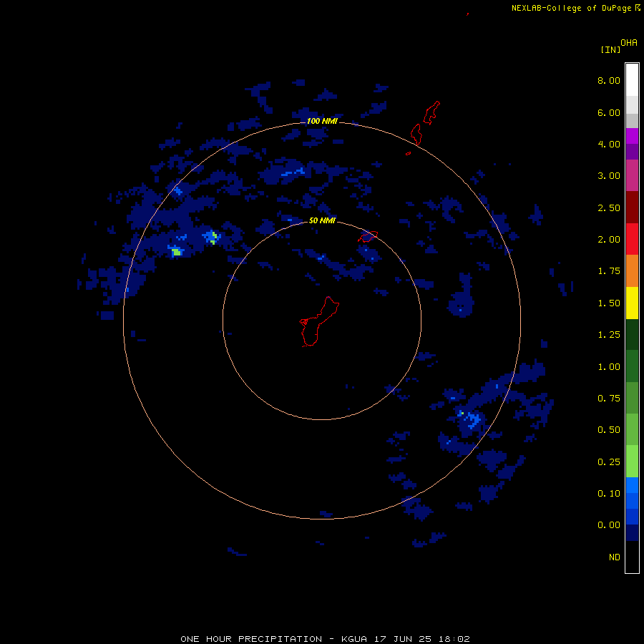Select the 6.00 legend value
The height and width of the screenshot is (644, 644).
(609, 112)
